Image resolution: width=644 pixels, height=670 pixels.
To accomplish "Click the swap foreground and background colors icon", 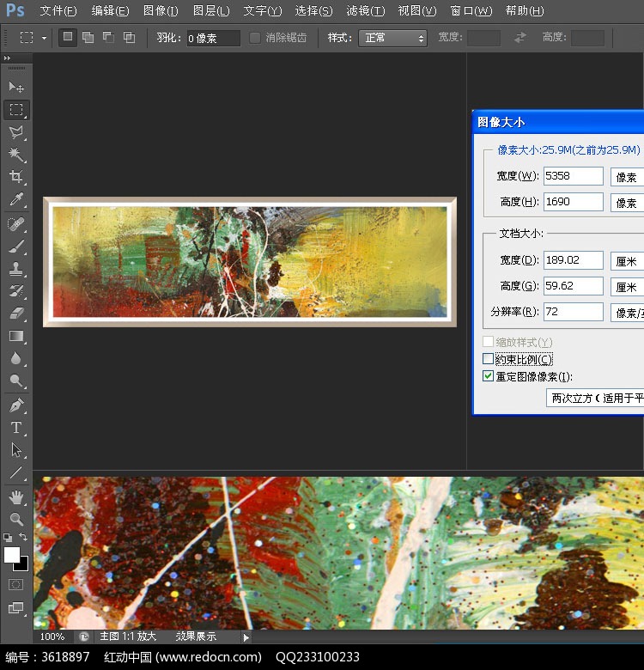I will pyautogui.click(x=23, y=537).
